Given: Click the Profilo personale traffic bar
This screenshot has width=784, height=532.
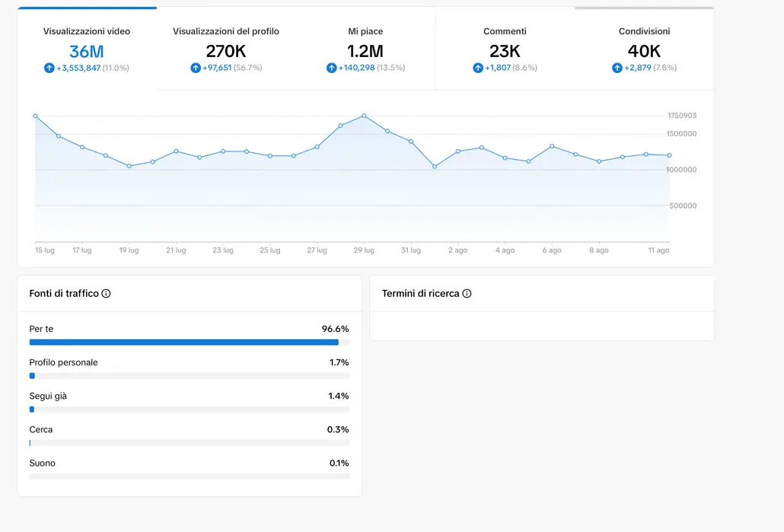Looking at the screenshot, I should [190, 376].
